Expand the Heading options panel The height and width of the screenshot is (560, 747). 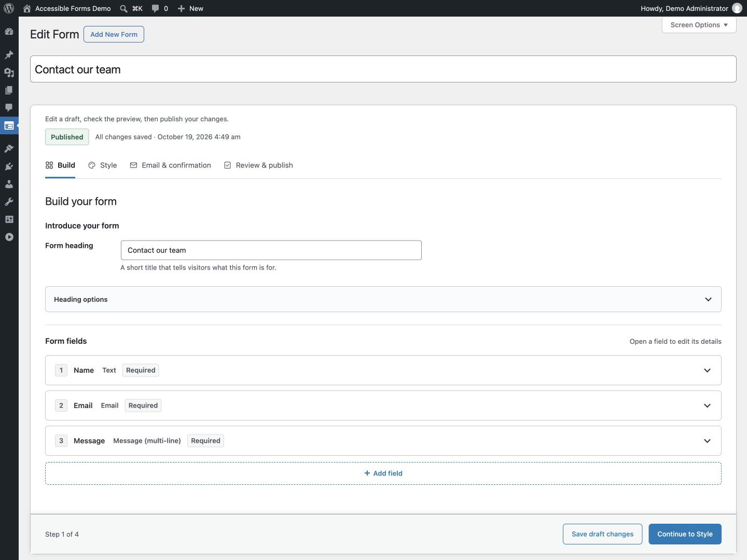(383, 299)
